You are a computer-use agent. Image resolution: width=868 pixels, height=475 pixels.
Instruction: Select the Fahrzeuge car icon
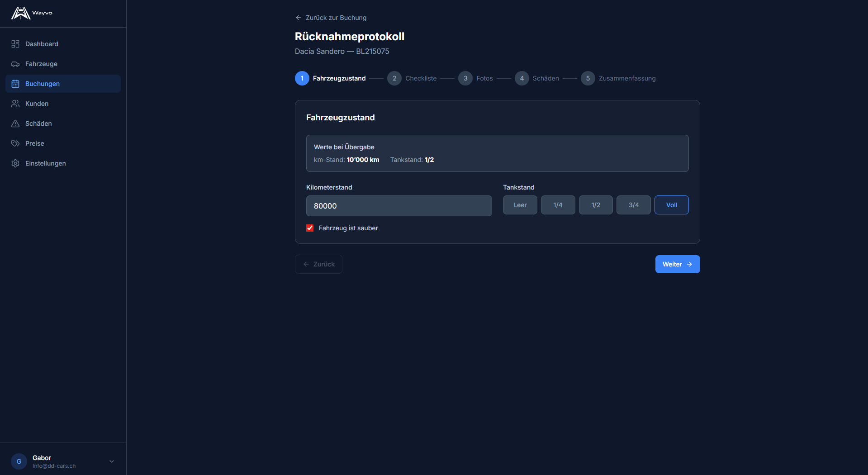point(15,64)
